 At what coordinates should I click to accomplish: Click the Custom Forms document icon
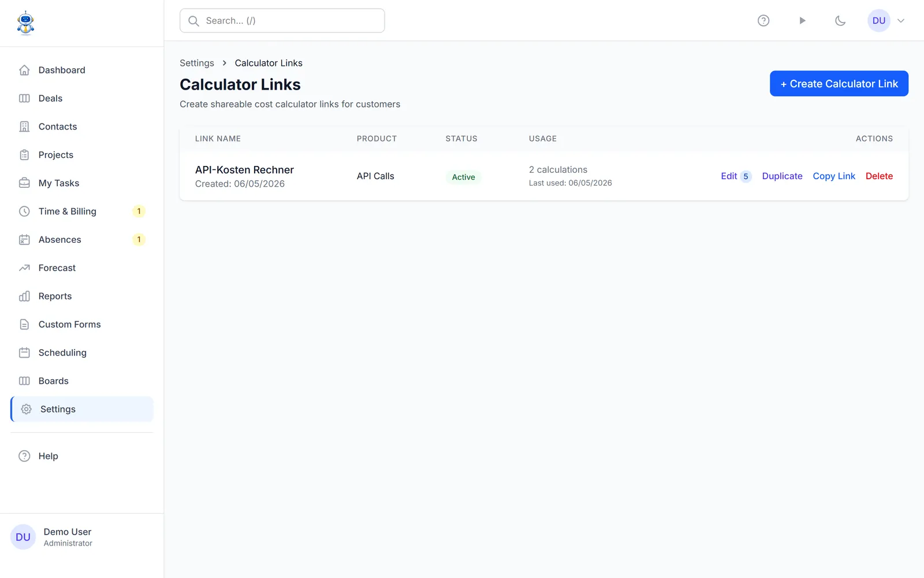(x=24, y=325)
